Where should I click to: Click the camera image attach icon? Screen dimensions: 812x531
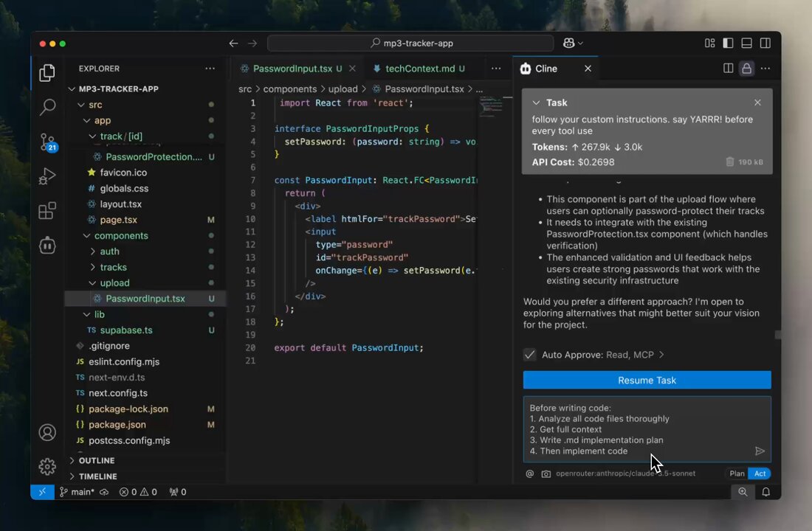(x=546, y=473)
